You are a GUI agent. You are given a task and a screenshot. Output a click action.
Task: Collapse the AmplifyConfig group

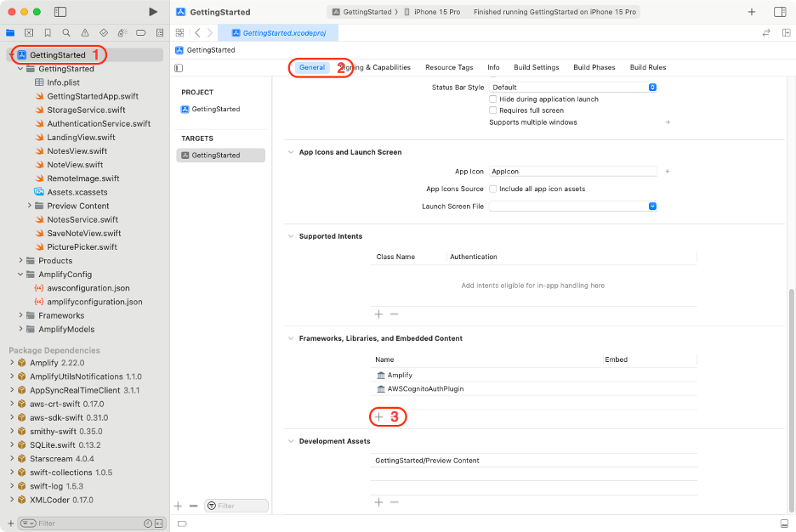tap(20, 274)
